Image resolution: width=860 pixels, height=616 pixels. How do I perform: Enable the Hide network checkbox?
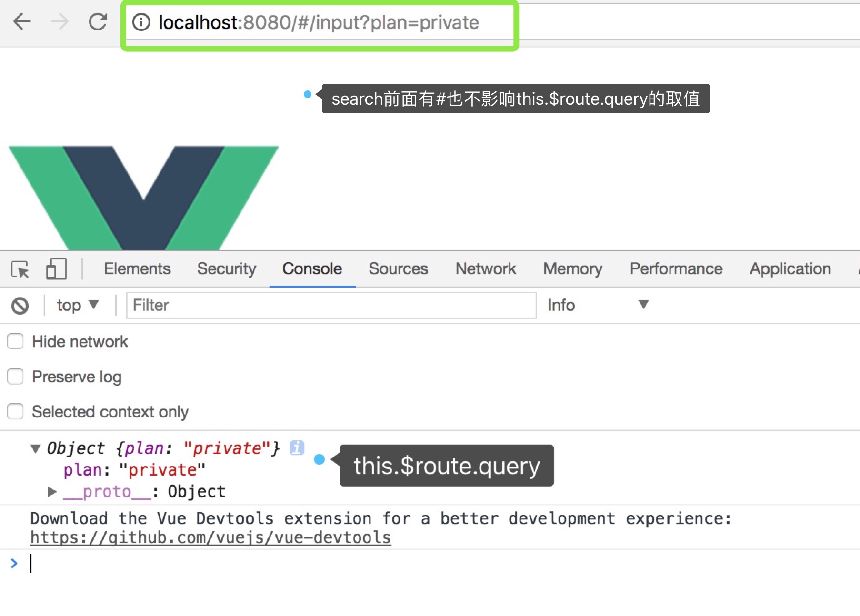(15, 341)
